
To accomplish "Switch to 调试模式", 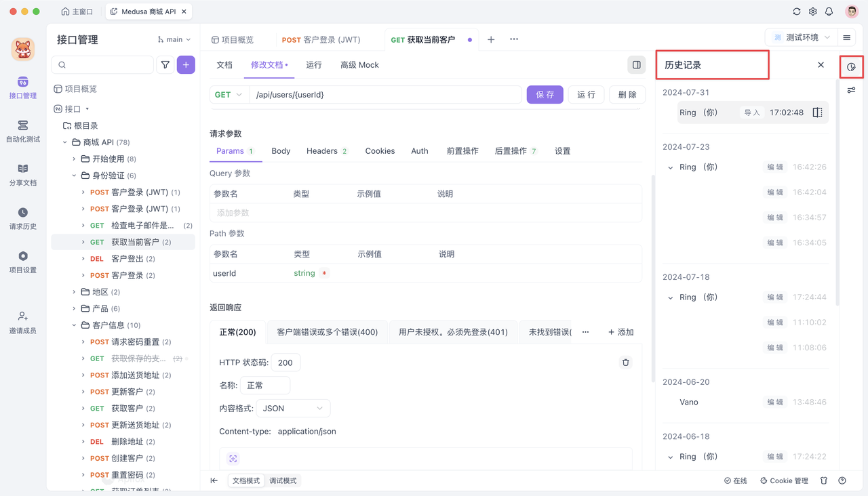I will (x=283, y=480).
